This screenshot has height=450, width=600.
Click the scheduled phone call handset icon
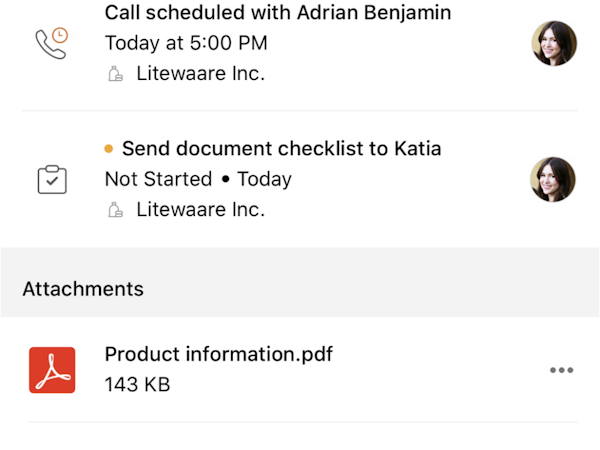tap(48, 46)
